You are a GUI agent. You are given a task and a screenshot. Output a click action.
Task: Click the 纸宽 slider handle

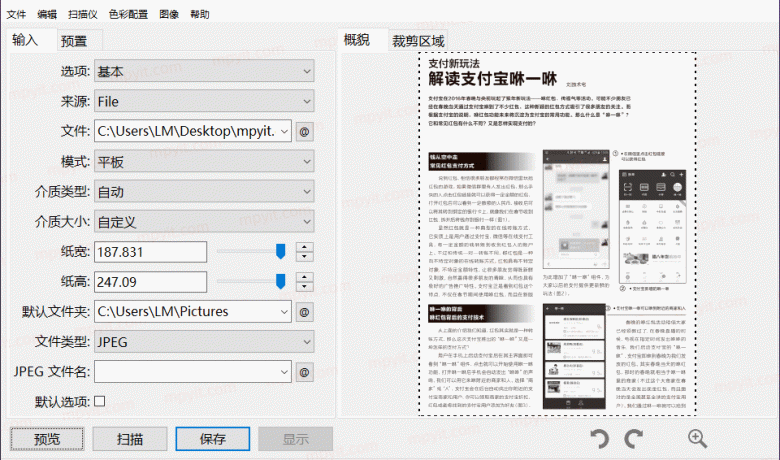tap(281, 252)
